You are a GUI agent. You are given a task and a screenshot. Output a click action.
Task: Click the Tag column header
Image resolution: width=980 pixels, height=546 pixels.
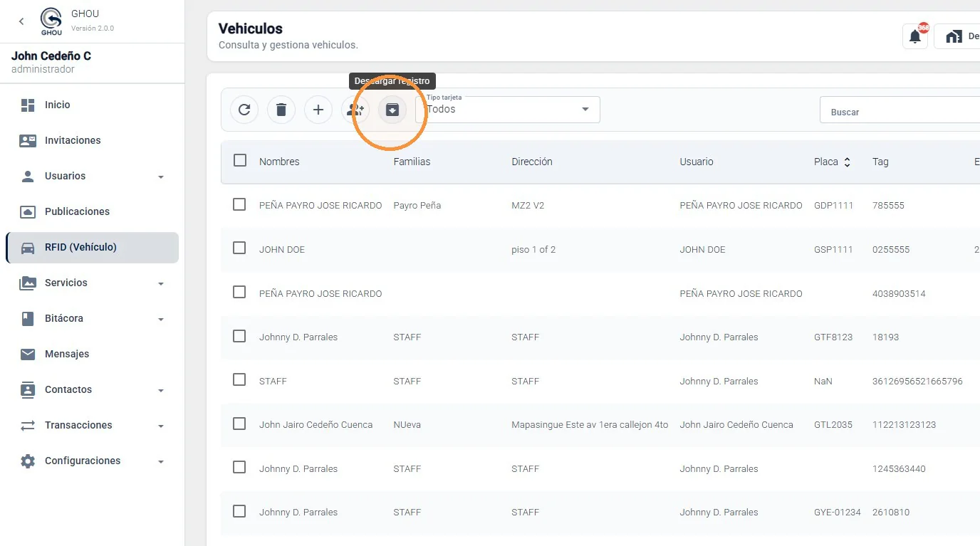click(880, 162)
